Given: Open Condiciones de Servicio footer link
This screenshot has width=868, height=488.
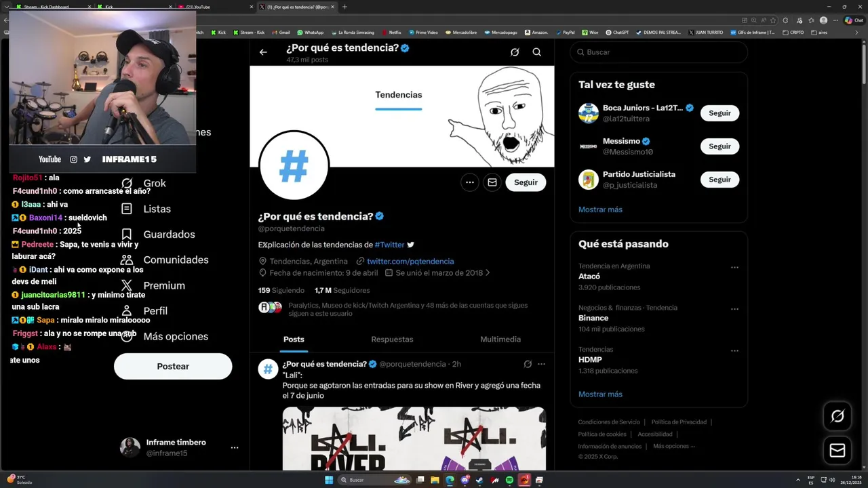Looking at the screenshot, I should point(609,422).
